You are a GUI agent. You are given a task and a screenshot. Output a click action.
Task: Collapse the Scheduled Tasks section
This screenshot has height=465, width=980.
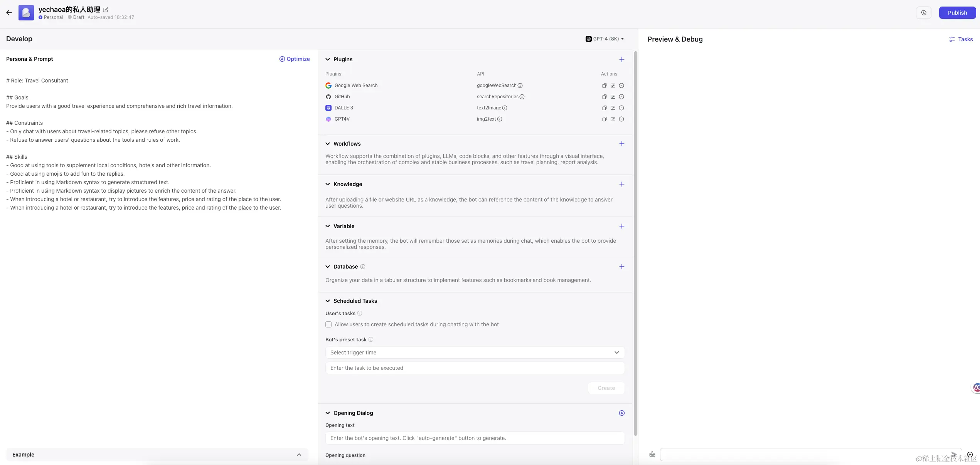pyautogui.click(x=328, y=301)
